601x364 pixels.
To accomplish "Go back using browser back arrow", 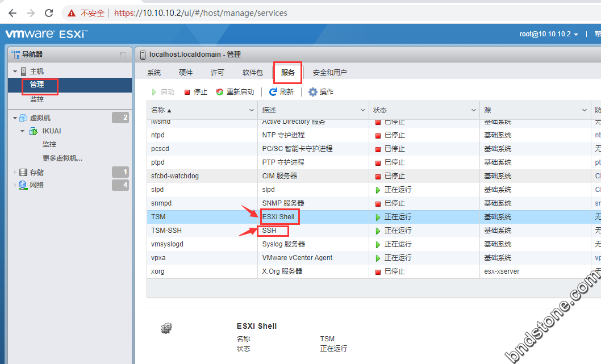I will [x=12, y=13].
